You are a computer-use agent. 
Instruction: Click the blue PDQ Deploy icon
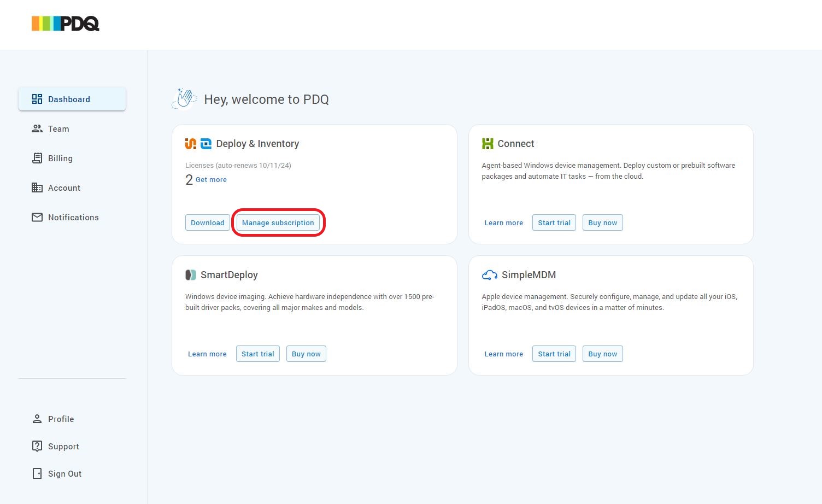[x=206, y=144]
